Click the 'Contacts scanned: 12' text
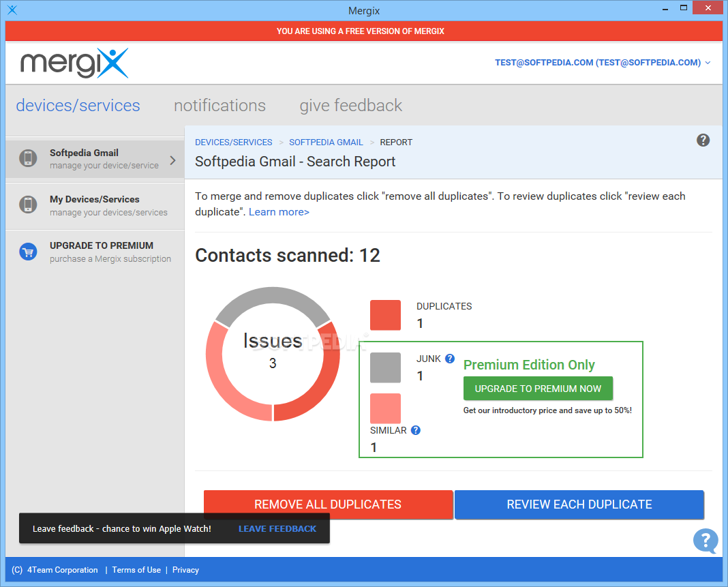The height and width of the screenshot is (587, 728). click(288, 255)
